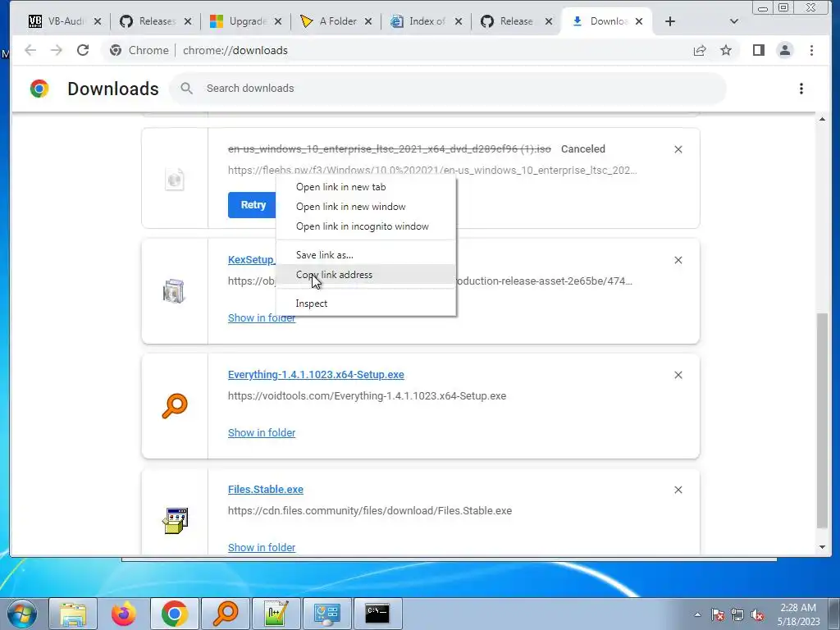Screen dimensions: 840x630
Task: Open the command prompt taskbar icon
Action: [378, 614]
